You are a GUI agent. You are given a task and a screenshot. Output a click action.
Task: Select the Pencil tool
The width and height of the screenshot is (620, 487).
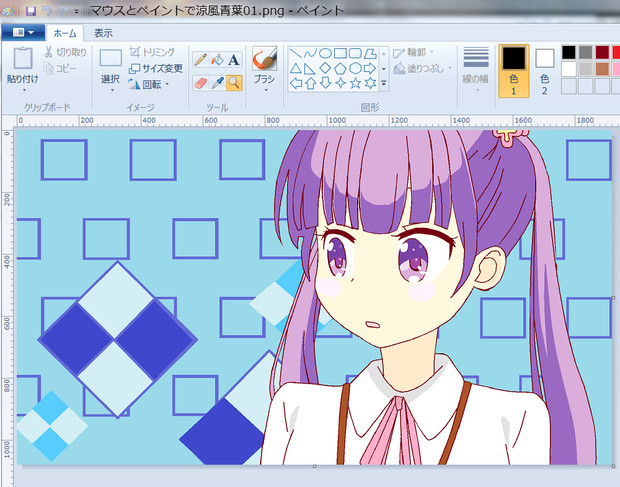pos(200,60)
